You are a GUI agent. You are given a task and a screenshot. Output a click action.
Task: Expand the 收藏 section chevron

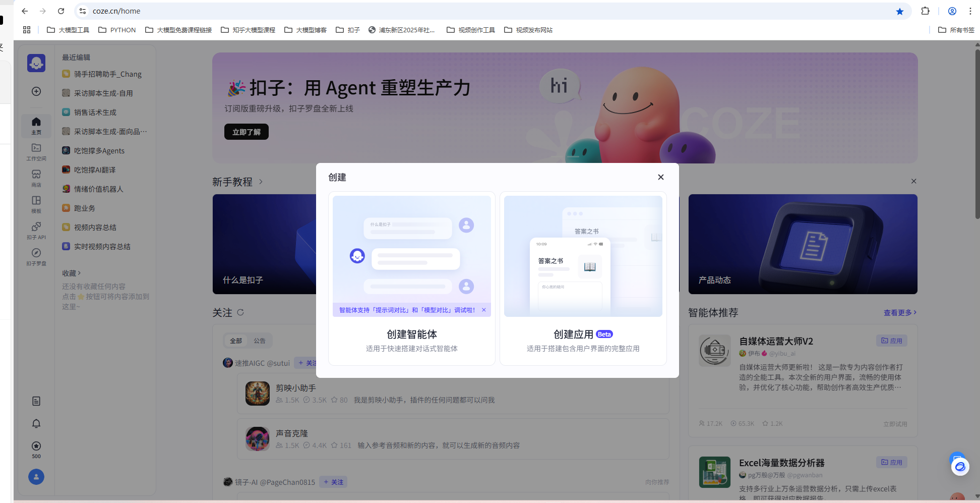click(x=80, y=273)
